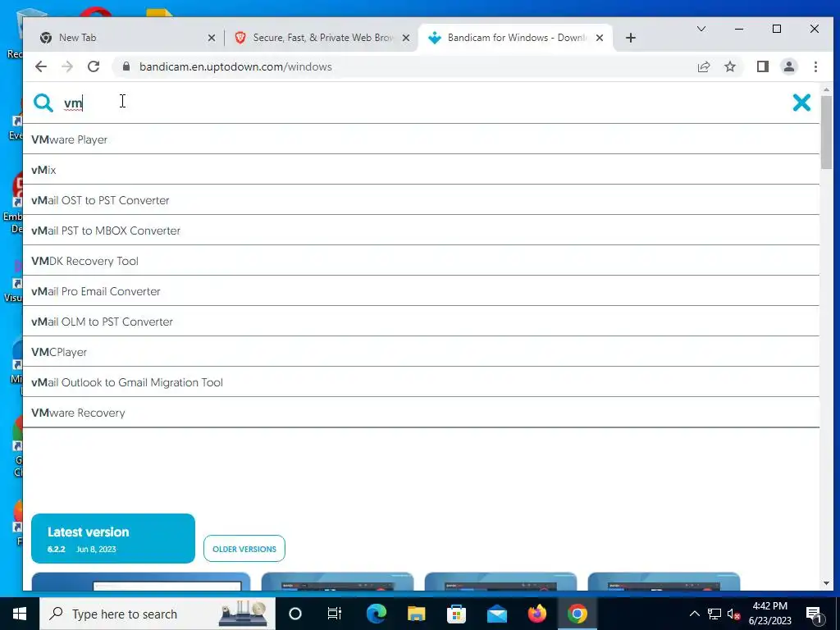Open the network status tray icon
The image size is (840, 630).
point(714,614)
